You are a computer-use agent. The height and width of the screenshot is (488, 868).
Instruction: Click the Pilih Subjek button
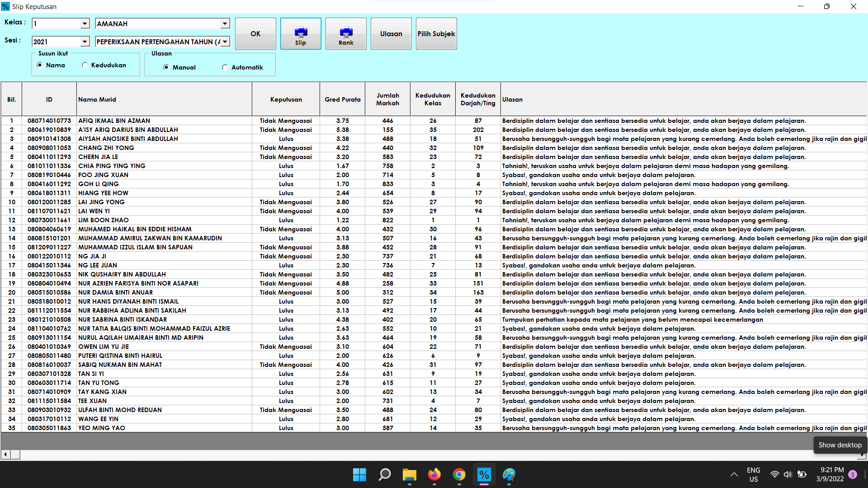436,34
